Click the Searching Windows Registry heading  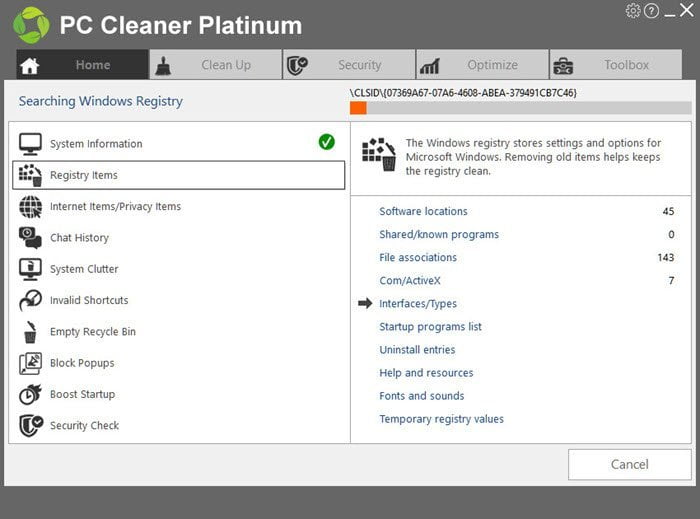pyautogui.click(x=100, y=101)
